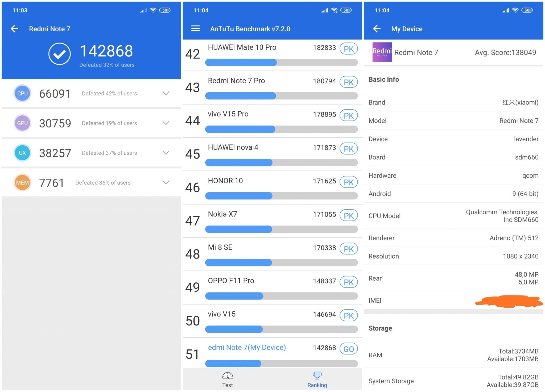Image resolution: width=545 pixels, height=392 pixels.
Task: Tap the Redmi logo thumbnail
Action: pyautogui.click(x=382, y=52)
